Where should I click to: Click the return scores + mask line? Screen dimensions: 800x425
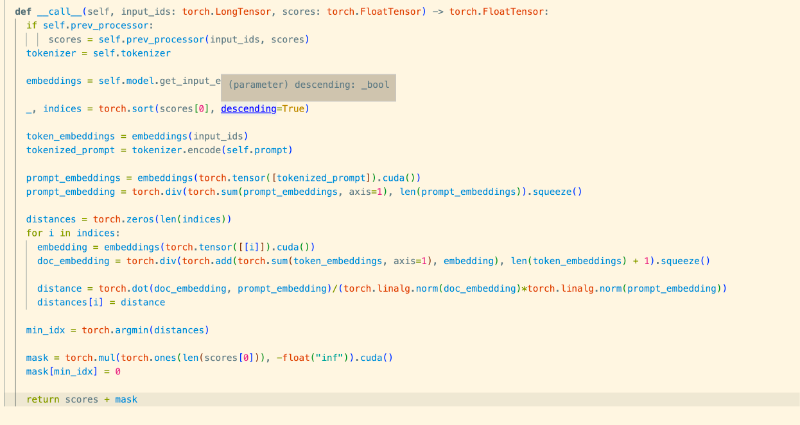(x=81, y=399)
